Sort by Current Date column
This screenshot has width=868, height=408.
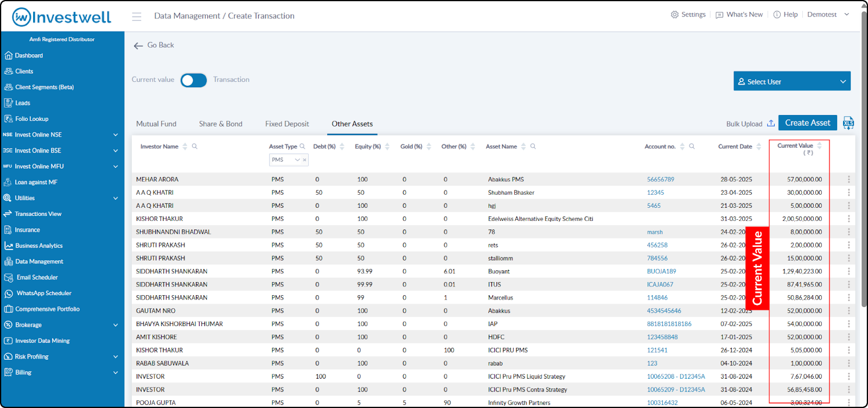(759, 146)
